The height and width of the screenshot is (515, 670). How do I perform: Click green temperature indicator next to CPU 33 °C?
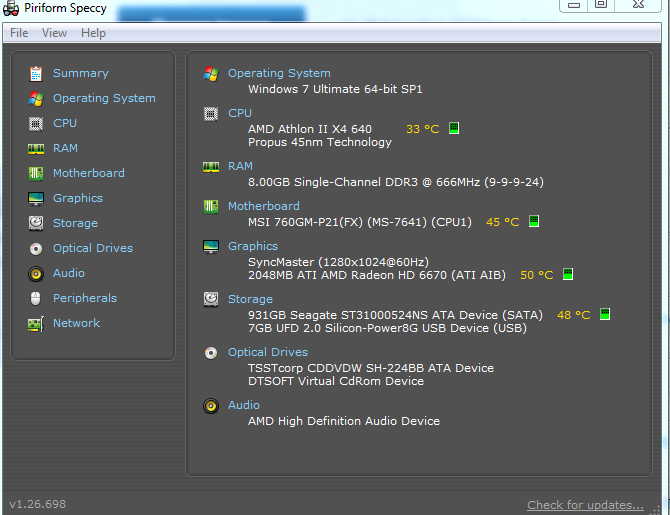[x=454, y=128]
